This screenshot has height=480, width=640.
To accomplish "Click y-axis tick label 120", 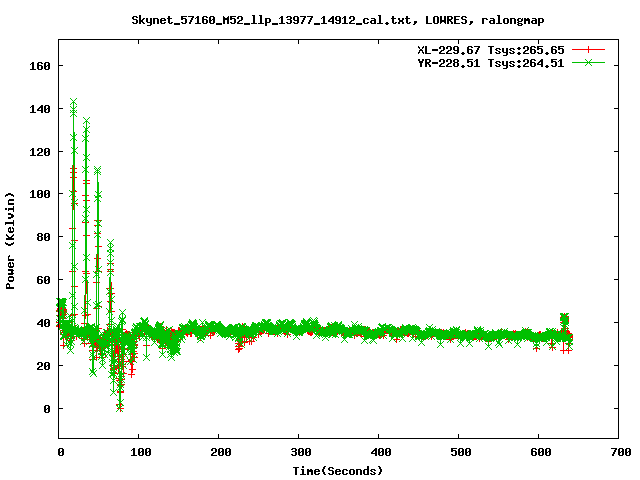I will pyautogui.click(x=40, y=152).
